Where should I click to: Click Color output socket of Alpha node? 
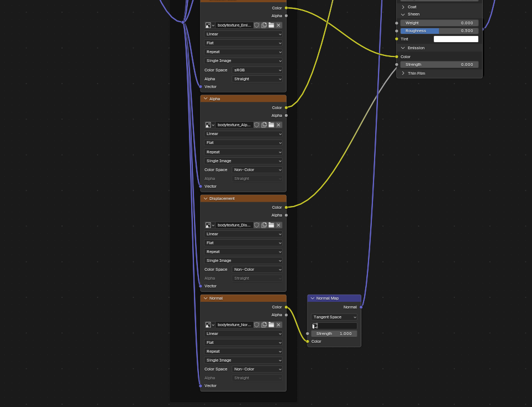tap(287, 107)
